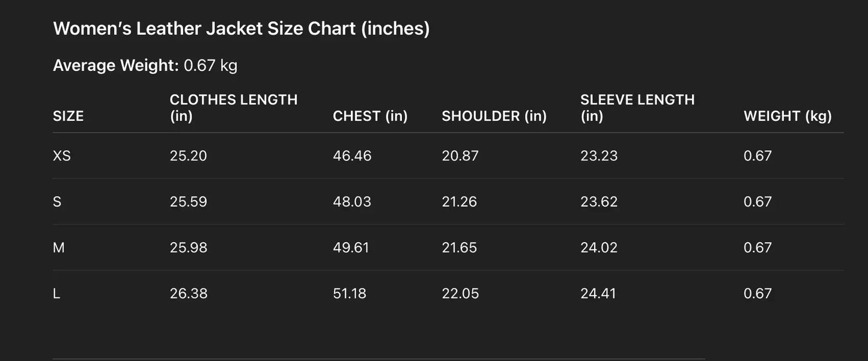Click the 0.67 kg average weight value

pyautogui.click(x=210, y=65)
